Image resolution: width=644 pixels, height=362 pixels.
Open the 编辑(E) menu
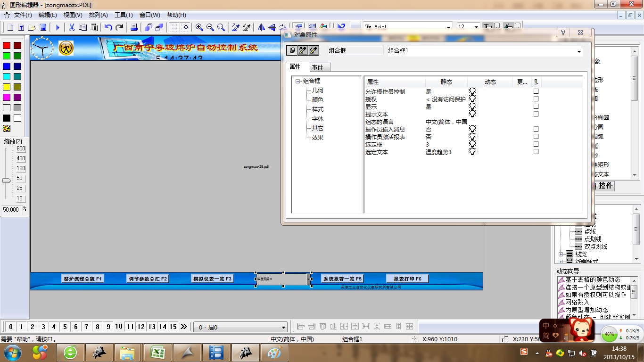pos(48,15)
